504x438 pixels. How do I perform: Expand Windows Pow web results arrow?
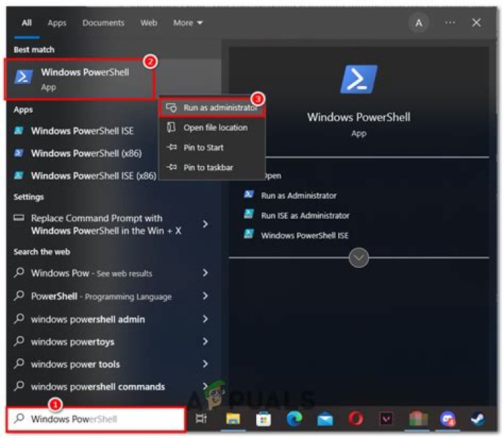[x=205, y=273]
